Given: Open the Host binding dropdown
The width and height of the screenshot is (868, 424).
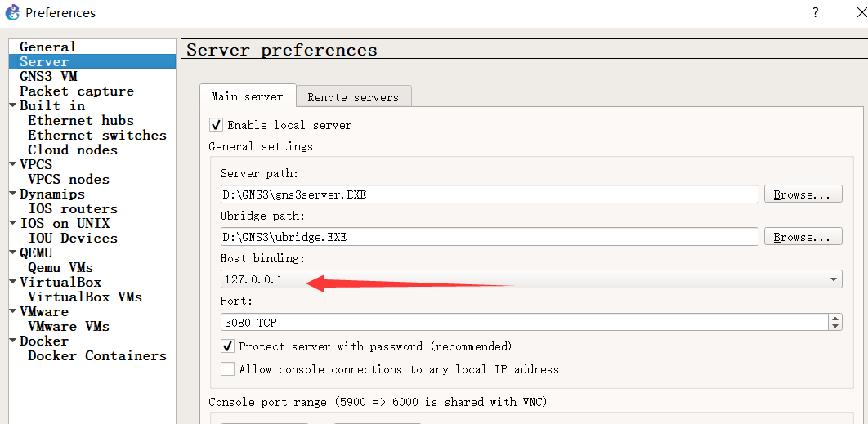Looking at the screenshot, I should 531,279.
